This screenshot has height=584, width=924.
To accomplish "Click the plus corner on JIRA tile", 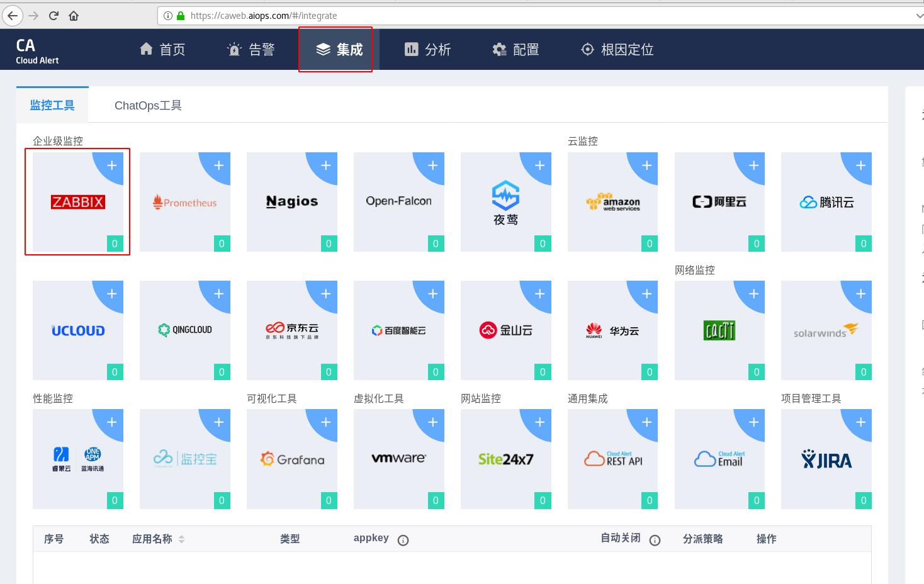I will (860, 422).
